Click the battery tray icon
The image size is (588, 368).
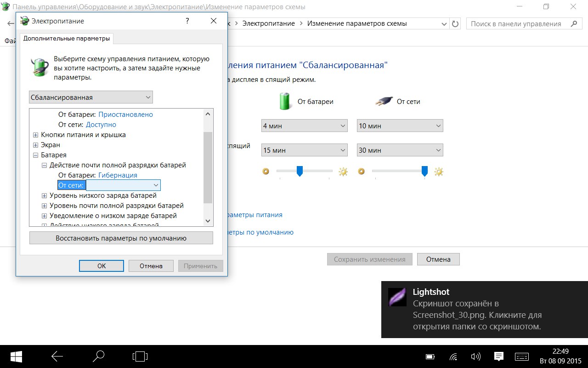tap(430, 356)
